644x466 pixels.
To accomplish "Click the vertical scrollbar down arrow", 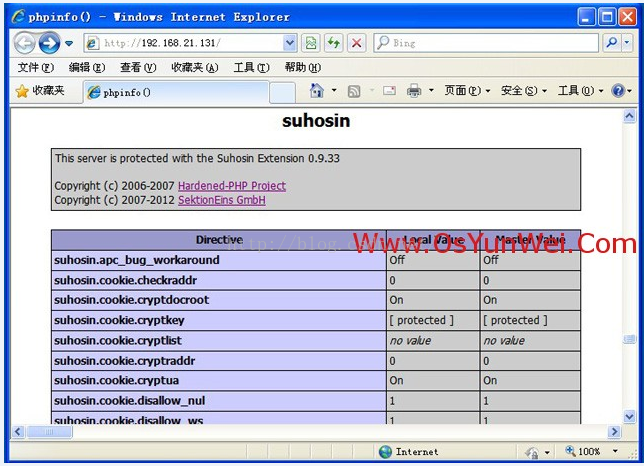I will pyautogui.click(x=629, y=417).
